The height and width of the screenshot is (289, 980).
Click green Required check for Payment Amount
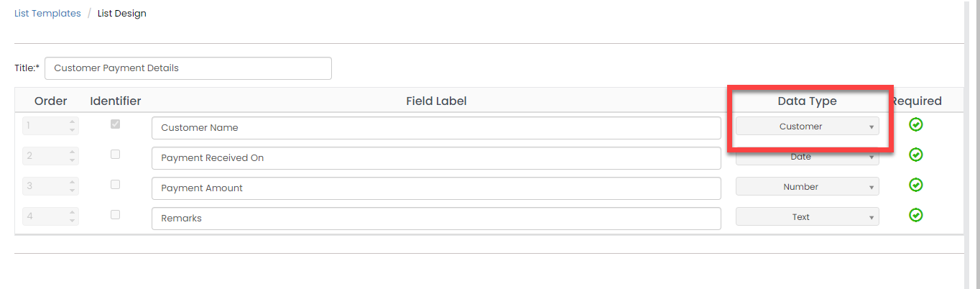(x=916, y=185)
